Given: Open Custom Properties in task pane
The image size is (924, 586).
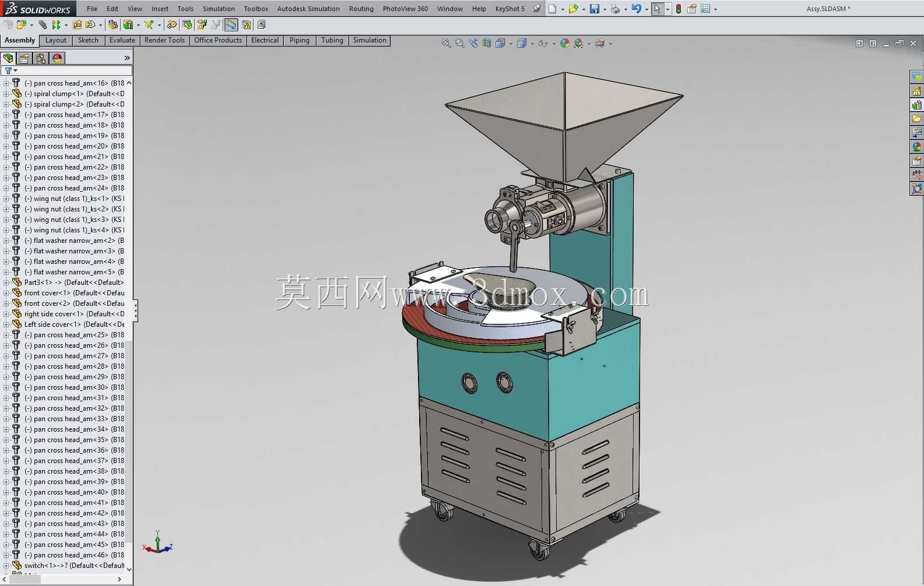Looking at the screenshot, I should [917, 161].
